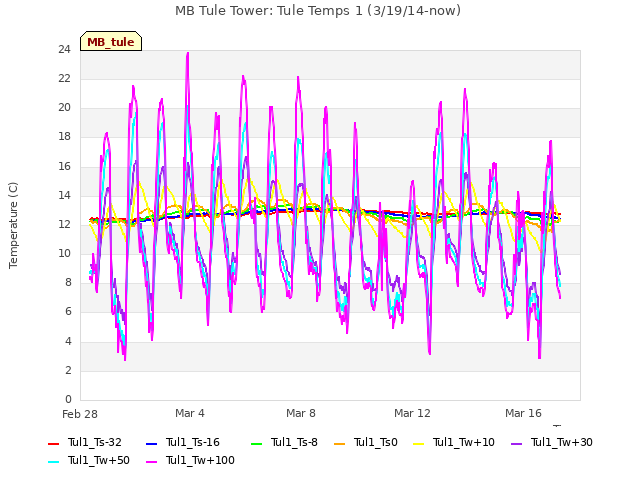Viewport: 640px width, 480px height.
Task: Click the Mar 16 x-axis tick label
Action: (523, 413)
